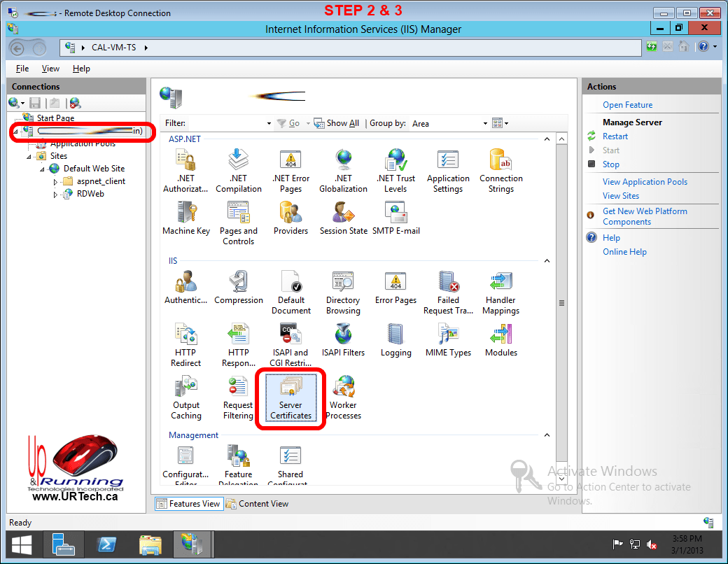728x564 pixels.
Task: Click the View Application Pools link
Action: [645, 182]
